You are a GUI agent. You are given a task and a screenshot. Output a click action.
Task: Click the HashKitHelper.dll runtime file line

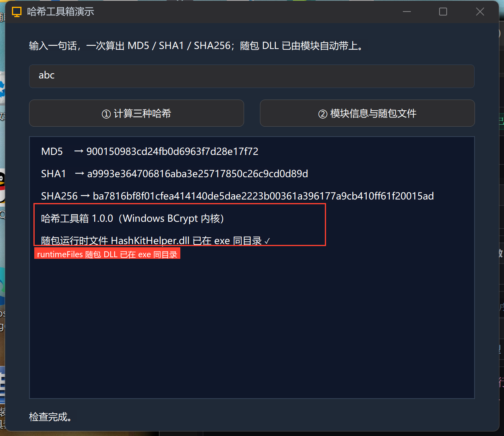[x=156, y=240]
